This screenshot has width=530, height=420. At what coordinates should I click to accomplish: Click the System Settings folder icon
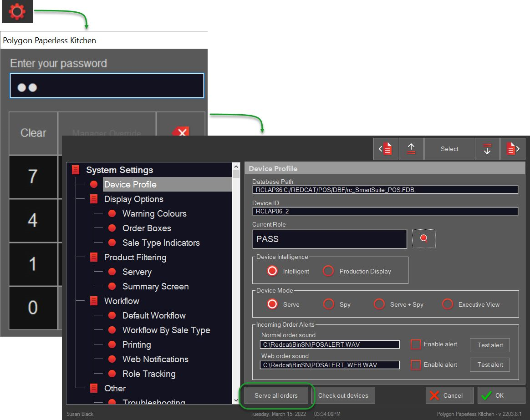[76, 170]
